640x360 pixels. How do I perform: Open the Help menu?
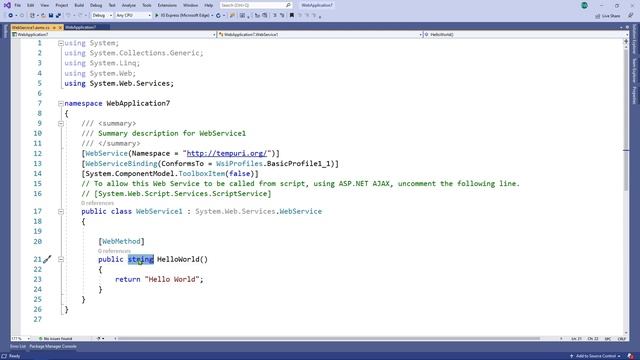(x=209, y=5)
